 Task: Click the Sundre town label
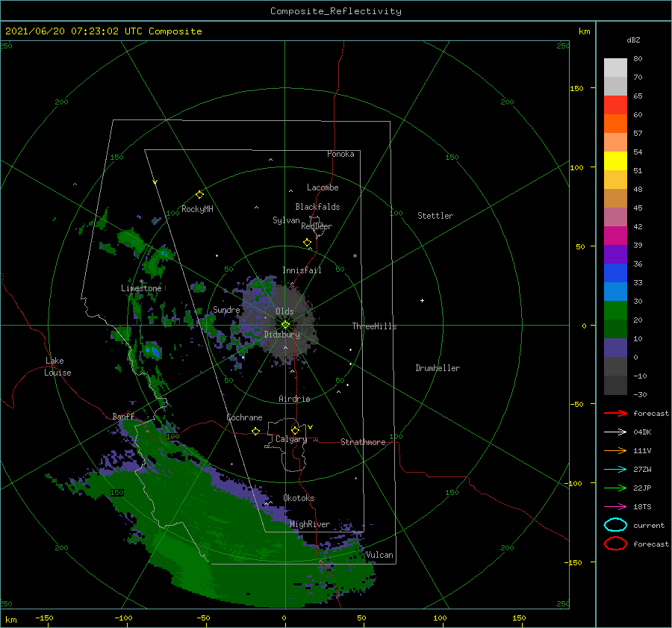(226, 309)
